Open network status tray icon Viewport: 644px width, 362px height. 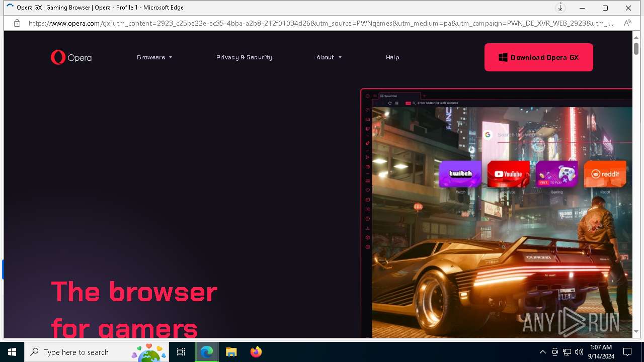point(567,352)
